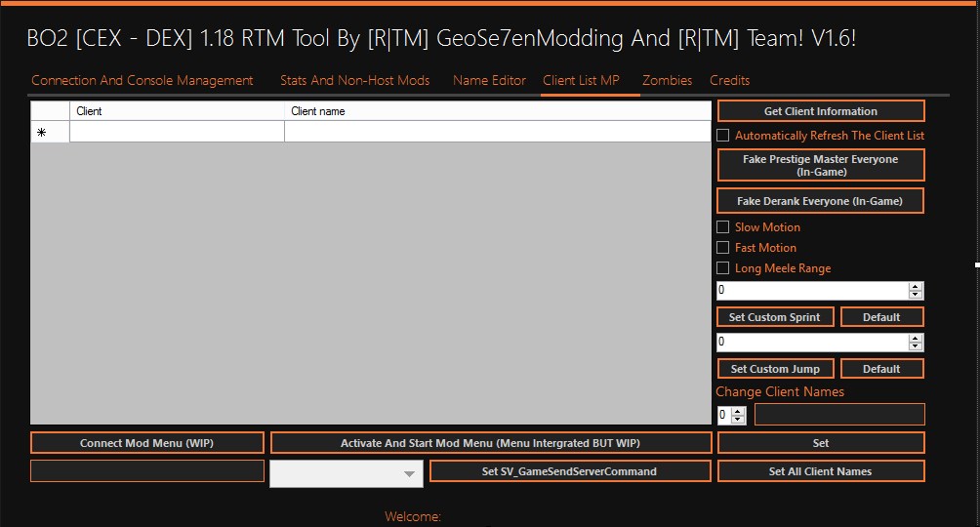Click the empty Client cell in new row
The image size is (980, 527).
pyautogui.click(x=177, y=132)
